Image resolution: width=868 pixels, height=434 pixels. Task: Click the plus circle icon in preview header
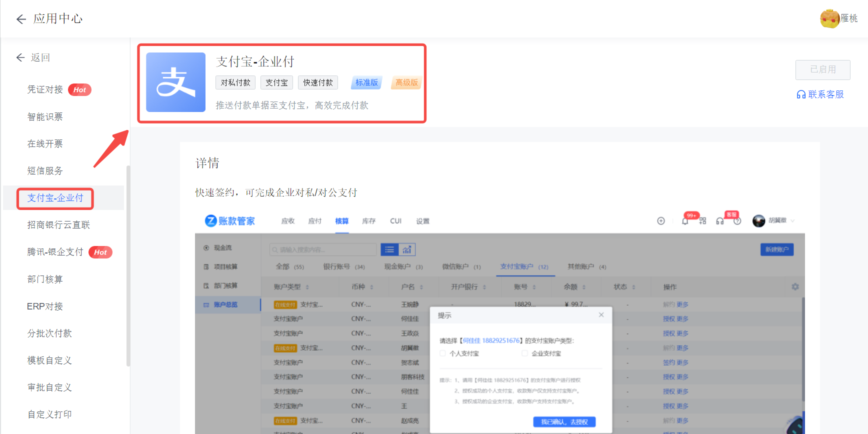[661, 221]
